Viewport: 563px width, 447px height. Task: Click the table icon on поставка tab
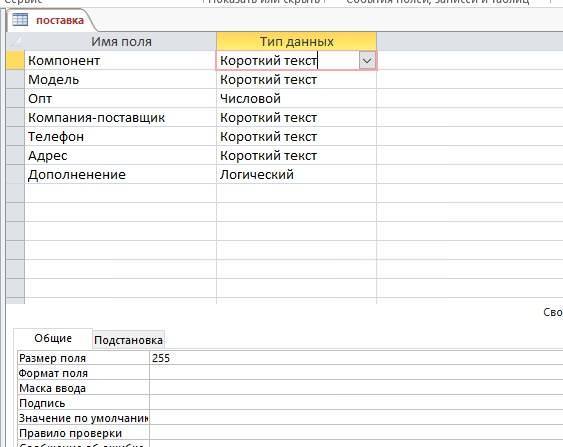pos(20,19)
